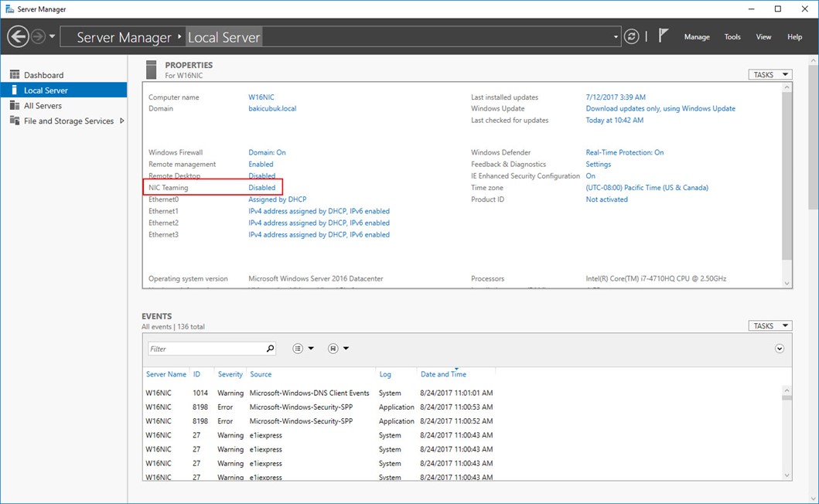This screenshot has height=504, width=819.
Task: Click the back navigation arrow
Action: click(19, 36)
